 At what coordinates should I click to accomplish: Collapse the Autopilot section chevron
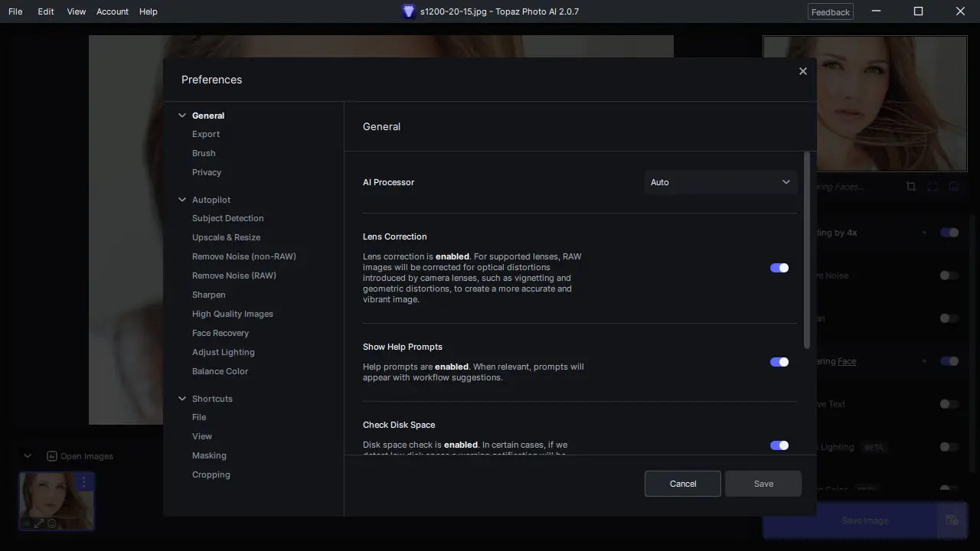click(x=182, y=200)
